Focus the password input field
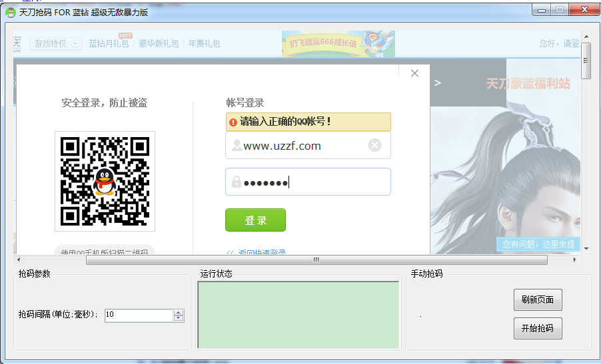This screenshot has width=601, height=364. [308, 182]
